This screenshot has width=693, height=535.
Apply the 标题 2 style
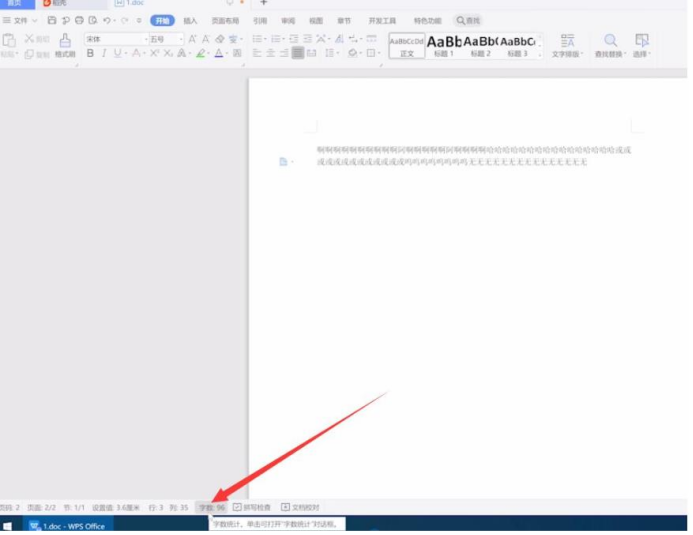pyautogui.click(x=480, y=46)
